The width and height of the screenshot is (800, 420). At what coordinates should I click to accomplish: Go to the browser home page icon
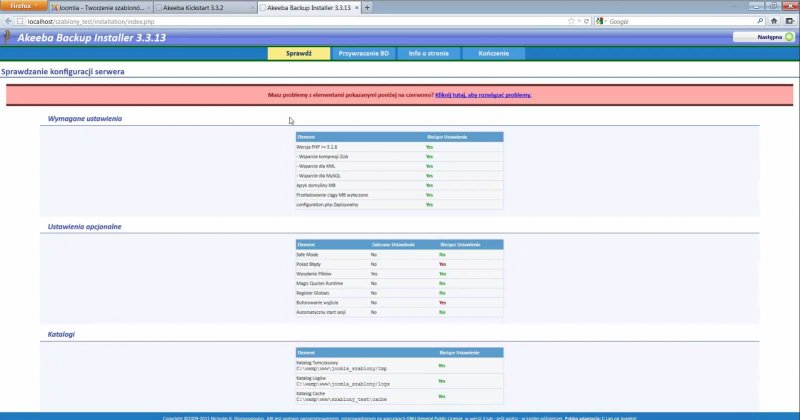tap(772, 21)
